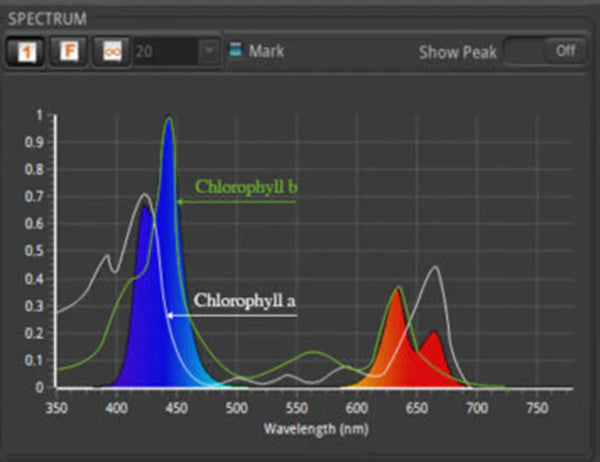Click the small Mark icon
This screenshot has width=600, height=462.
(234, 50)
